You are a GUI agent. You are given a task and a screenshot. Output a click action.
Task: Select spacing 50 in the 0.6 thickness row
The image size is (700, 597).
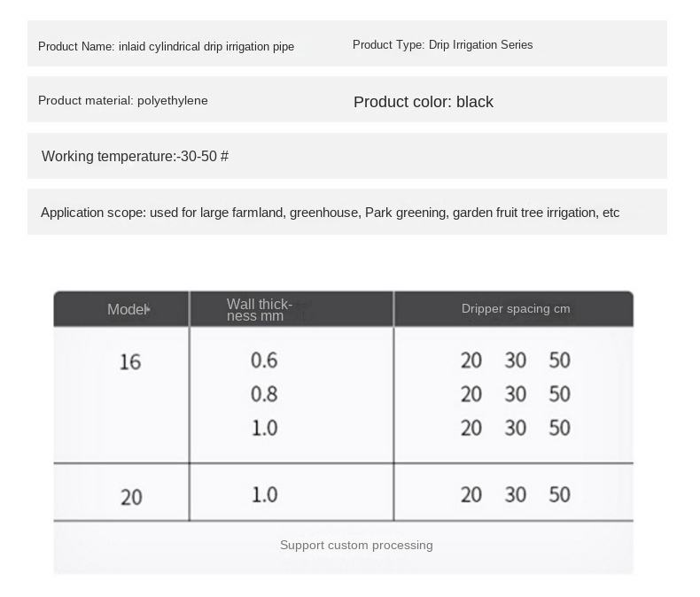[x=559, y=361]
